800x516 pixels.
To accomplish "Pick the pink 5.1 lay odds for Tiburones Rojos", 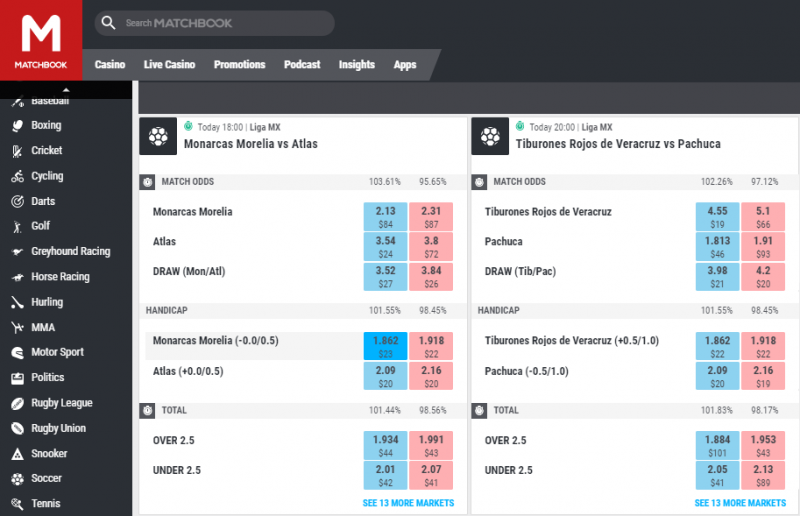I will point(762,217).
